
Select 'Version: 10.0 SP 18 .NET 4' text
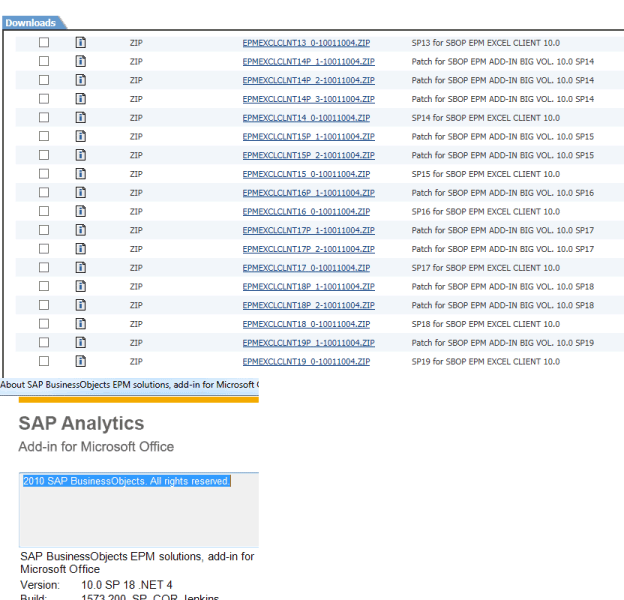(x=96, y=585)
